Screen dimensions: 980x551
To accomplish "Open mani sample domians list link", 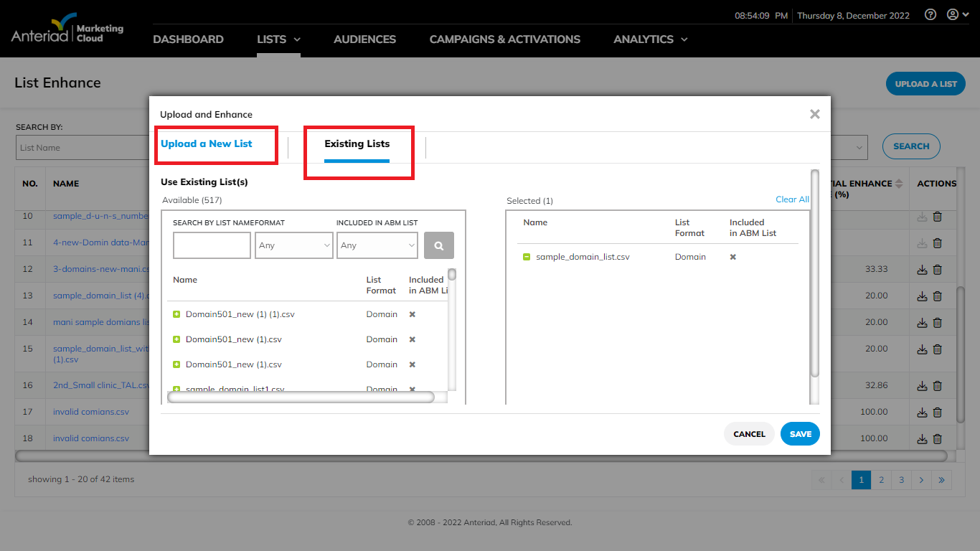I will [x=101, y=322].
